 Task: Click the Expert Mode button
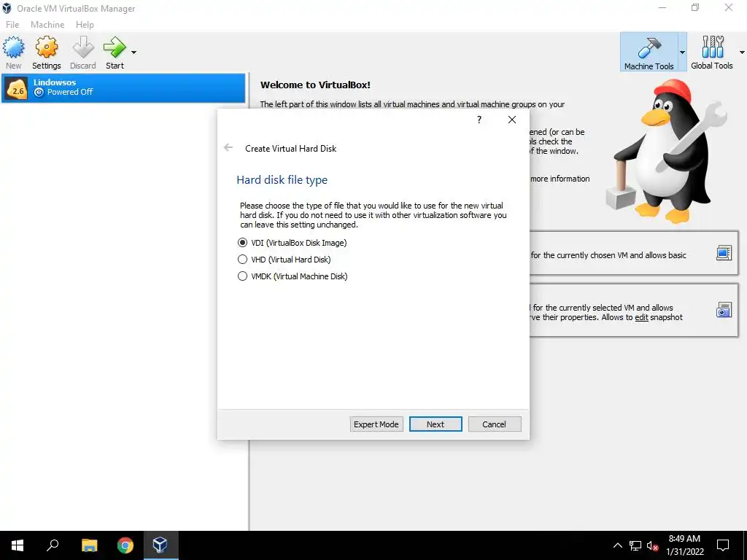(x=376, y=424)
